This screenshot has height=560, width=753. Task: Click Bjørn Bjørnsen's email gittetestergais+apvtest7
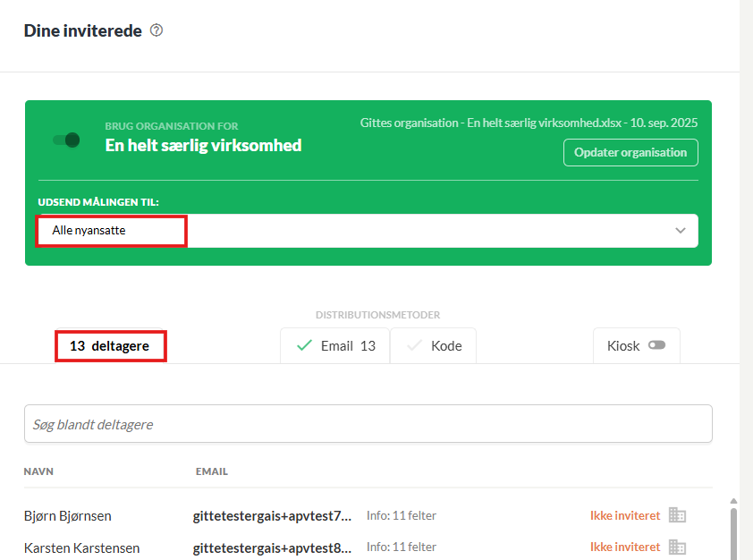(x=272, y=516)
